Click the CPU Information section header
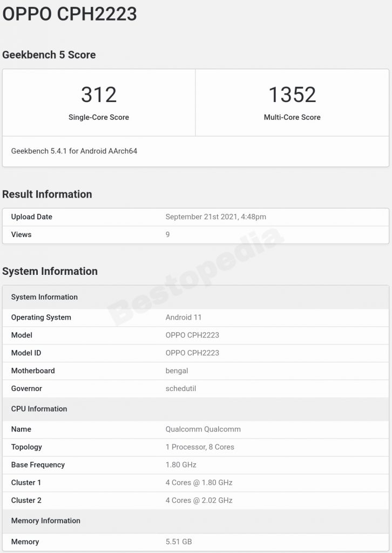This screenshot has width=392, height=553. click(x=39, y=409)
